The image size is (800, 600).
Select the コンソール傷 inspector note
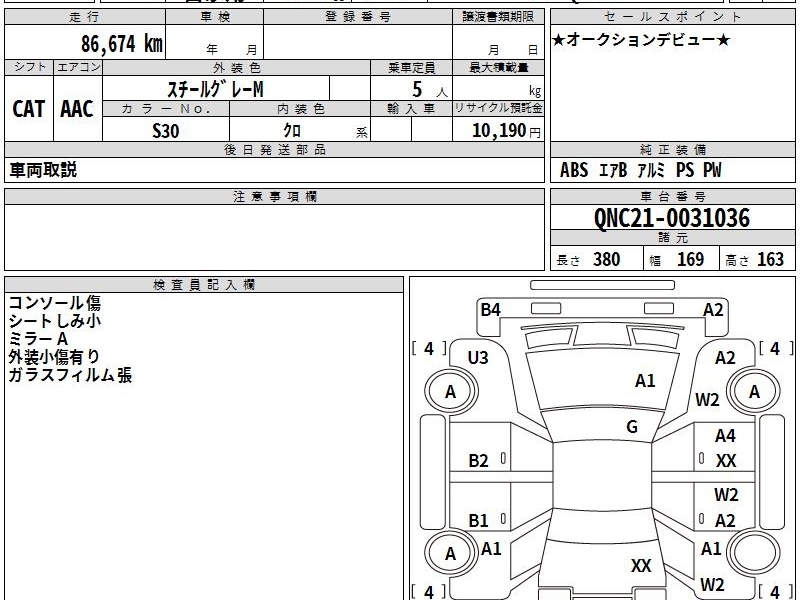pyautogui.click(x=55, y=303)
